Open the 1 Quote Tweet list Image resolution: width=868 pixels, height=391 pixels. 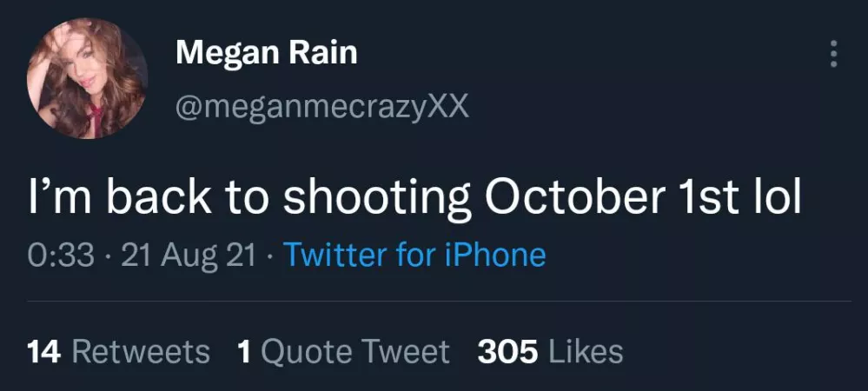pos(343,352)
